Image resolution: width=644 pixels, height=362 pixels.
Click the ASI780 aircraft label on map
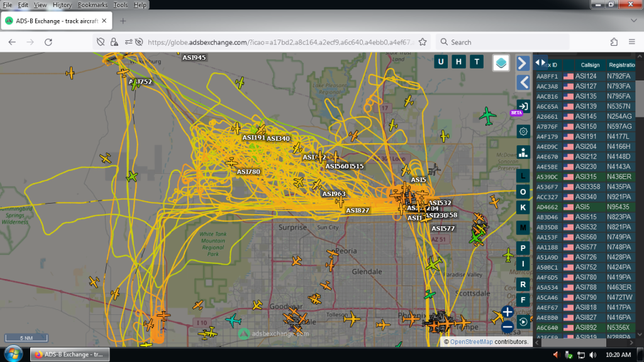tap(248, 172)
